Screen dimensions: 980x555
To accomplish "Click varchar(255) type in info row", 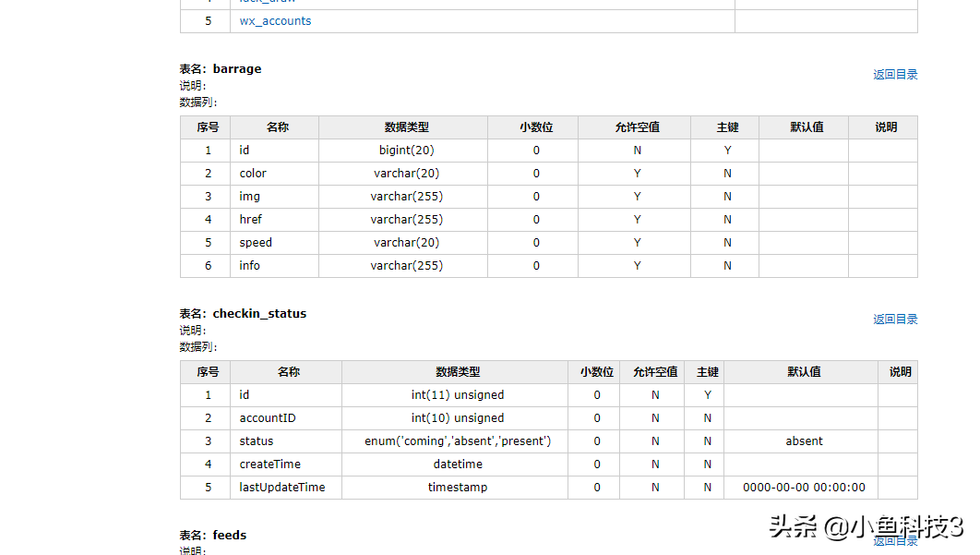I will [x=403, y=266].
